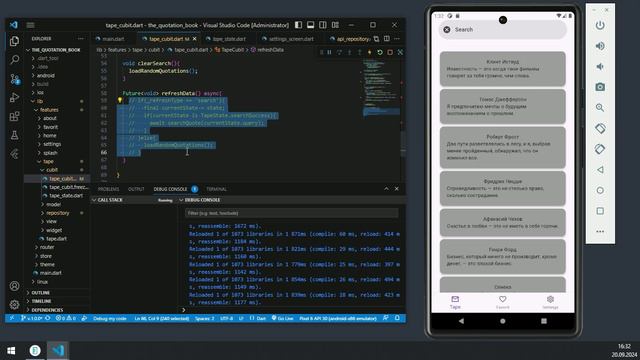Open the Testing flask view

coord(14,135)
